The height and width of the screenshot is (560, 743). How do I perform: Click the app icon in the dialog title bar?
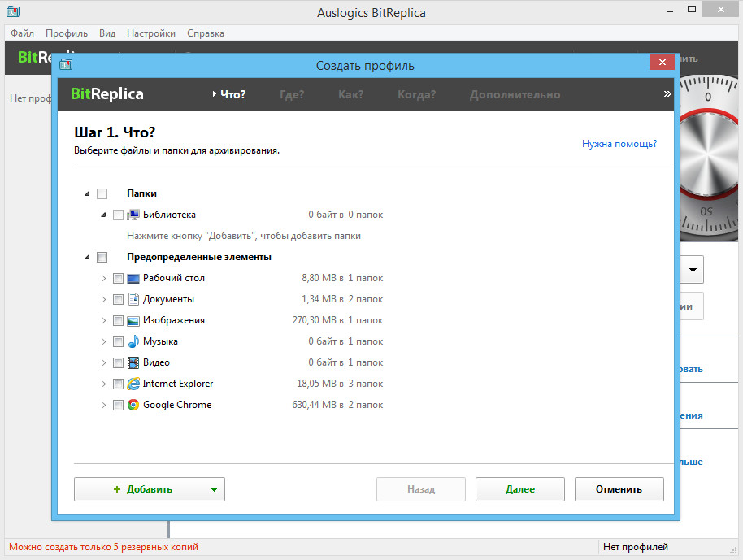66,64
